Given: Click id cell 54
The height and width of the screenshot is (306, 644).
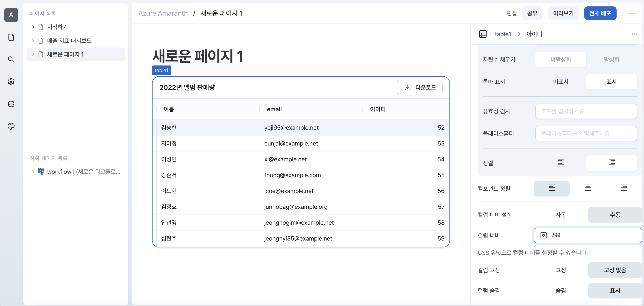Looking at the screenshot, I should point(406,159).
